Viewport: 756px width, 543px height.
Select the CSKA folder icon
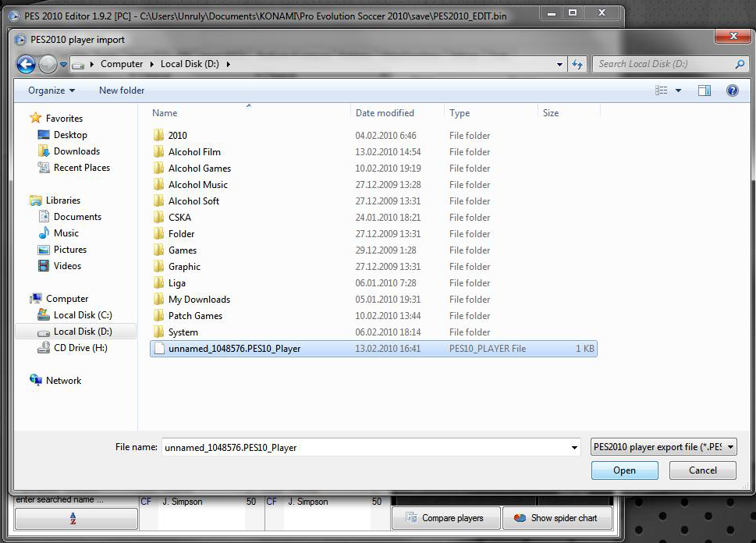tap(158, 217)
